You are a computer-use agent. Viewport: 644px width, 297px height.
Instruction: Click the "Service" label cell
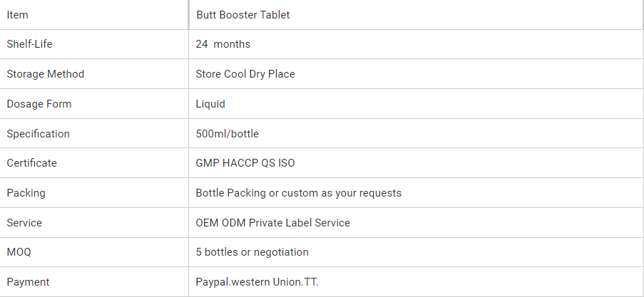[24, 223]
